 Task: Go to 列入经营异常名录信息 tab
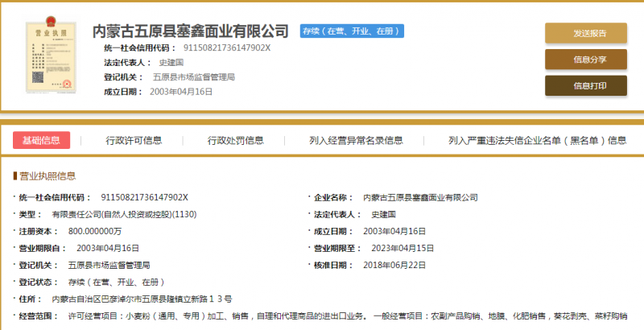(x=356, y=140)
